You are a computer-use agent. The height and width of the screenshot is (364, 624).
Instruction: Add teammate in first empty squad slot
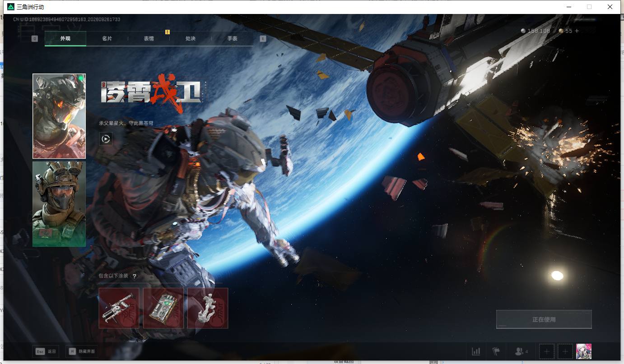pyautogui.click(x=547, y=351)
